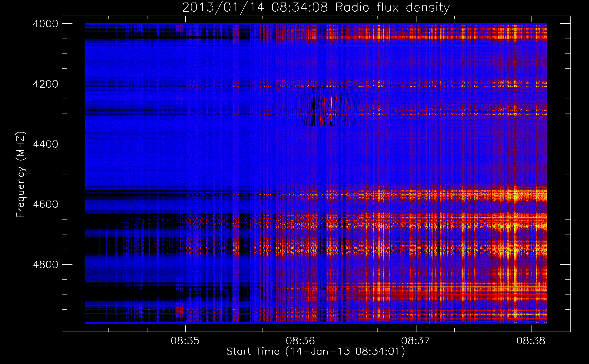Click the 4400 frequency tick label
Viewport: 589px width, 364px height.
pos(46,144)
